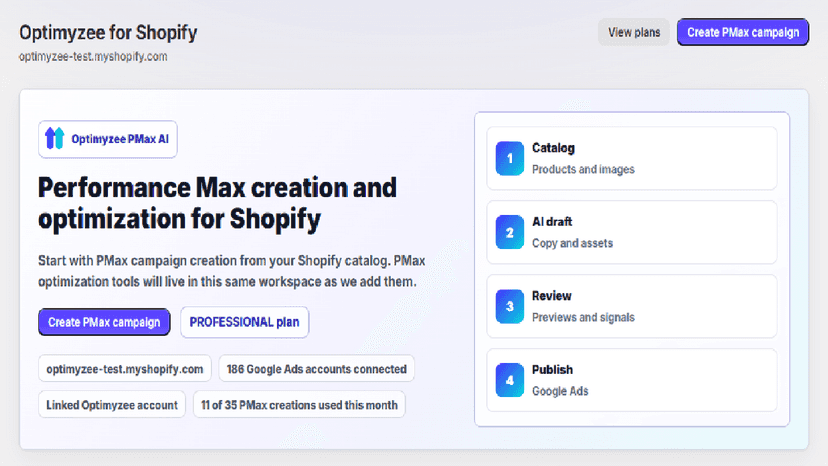Click the Copy and assets subtitle
This screenshot has width=828, height=466.
572,243
